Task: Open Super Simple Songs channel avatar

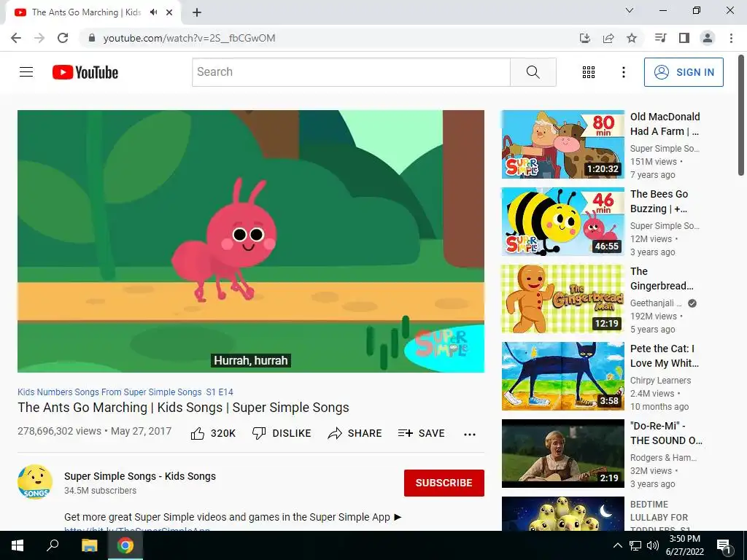Action: click(x=35, y=482)
